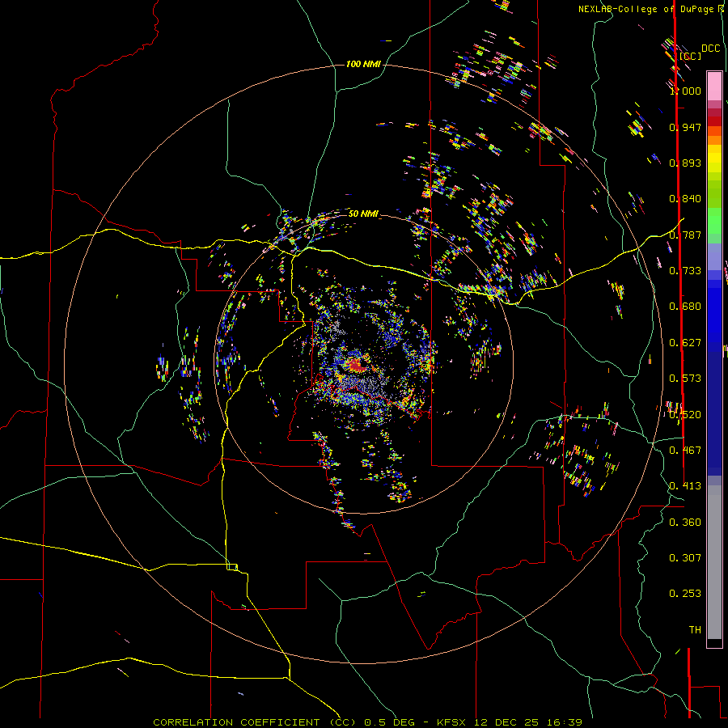Click the 100 NMI range ring label
The height and width of the screenshot is (728, 728).
click(363, 64)
